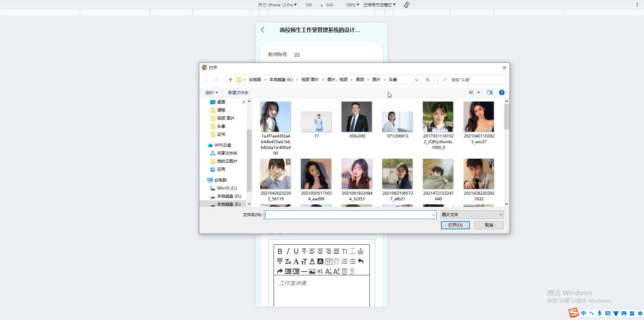
Task: Insert date with the calendar icon
Action: click(328, 262)
